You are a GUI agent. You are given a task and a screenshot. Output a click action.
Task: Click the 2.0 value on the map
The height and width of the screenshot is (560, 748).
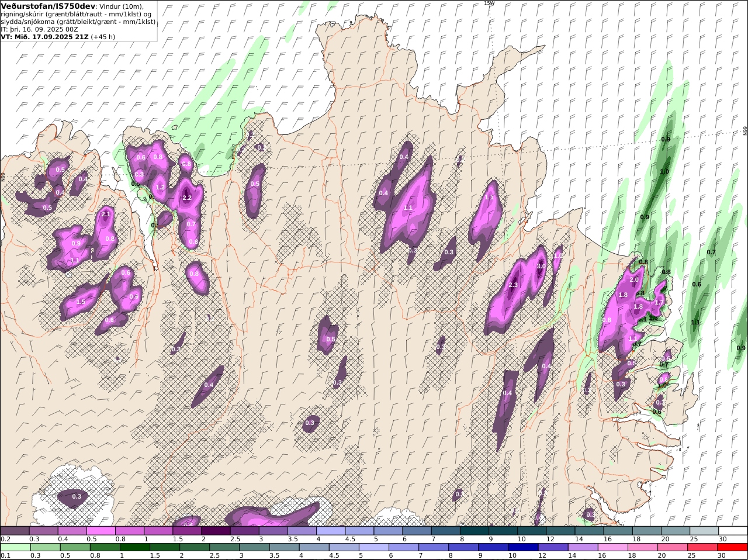coord(634,280)
